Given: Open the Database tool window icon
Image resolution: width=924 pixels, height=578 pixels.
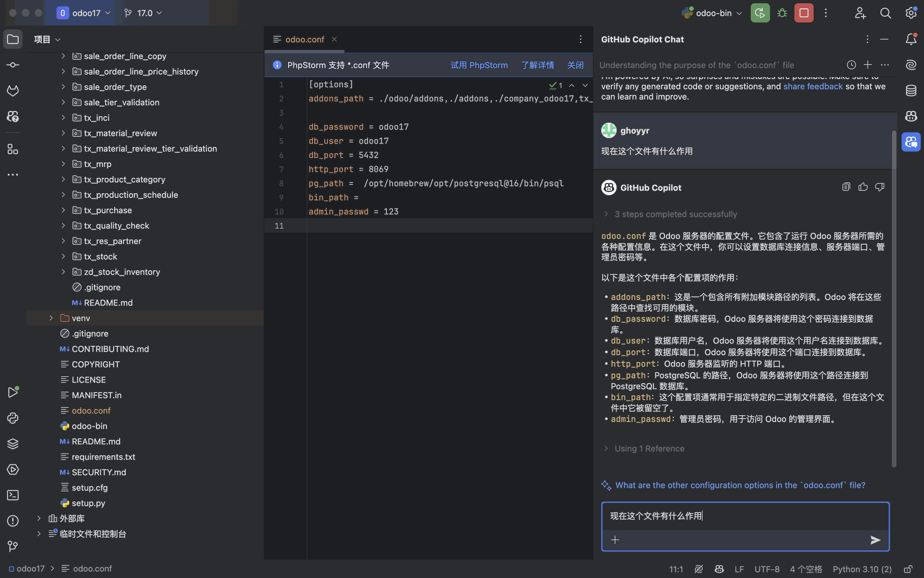Looking at the screenshot, I should [x=911, y=91].
